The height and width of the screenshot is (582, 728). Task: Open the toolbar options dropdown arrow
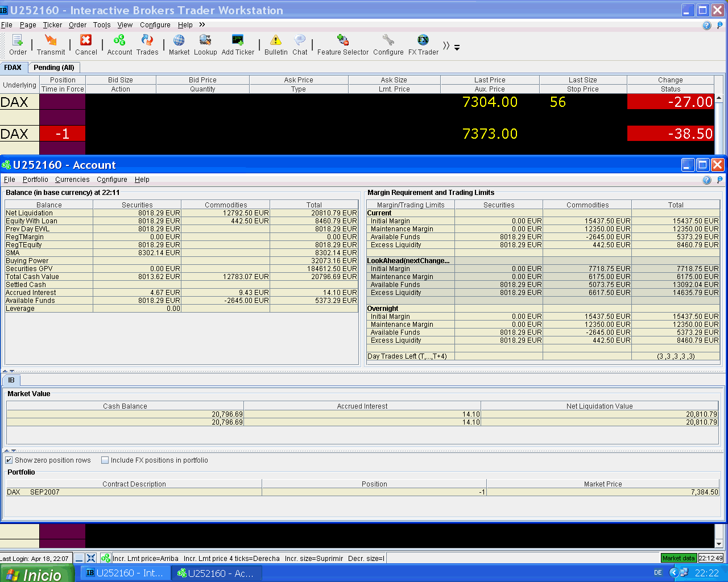457,48
